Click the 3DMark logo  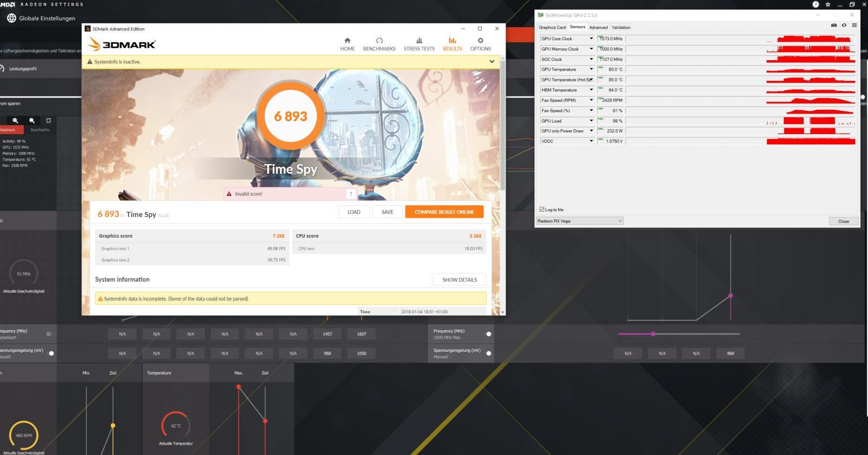(x=122, y=44)
